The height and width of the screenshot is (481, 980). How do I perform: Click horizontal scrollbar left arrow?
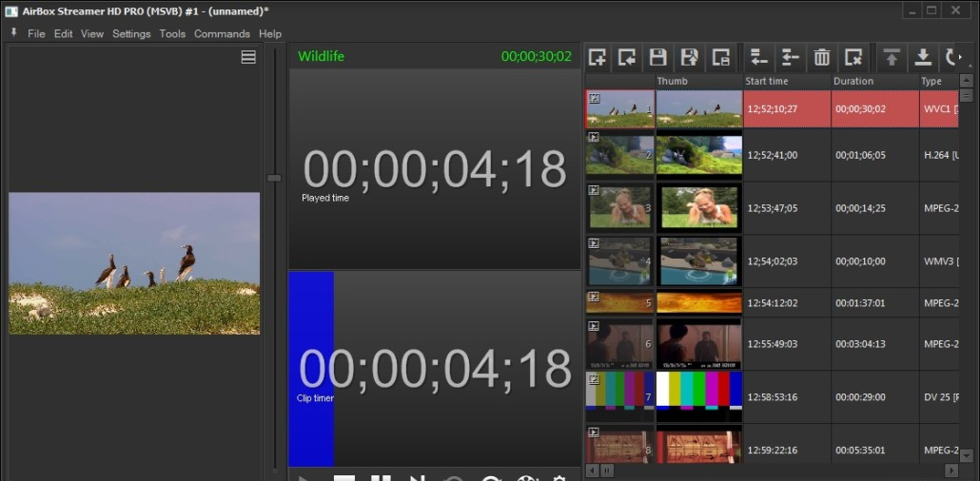(x=592, y=470)
